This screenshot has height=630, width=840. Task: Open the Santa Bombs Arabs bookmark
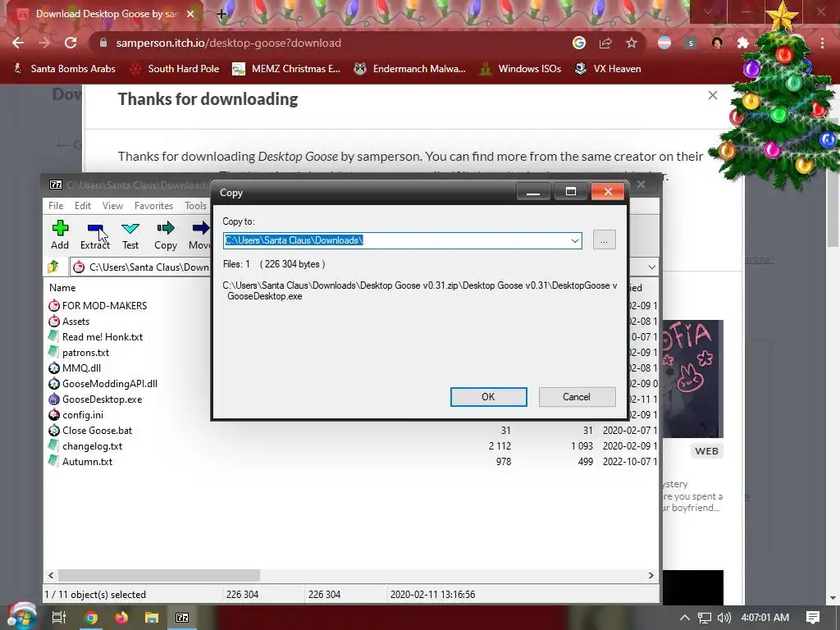(64, 69)
